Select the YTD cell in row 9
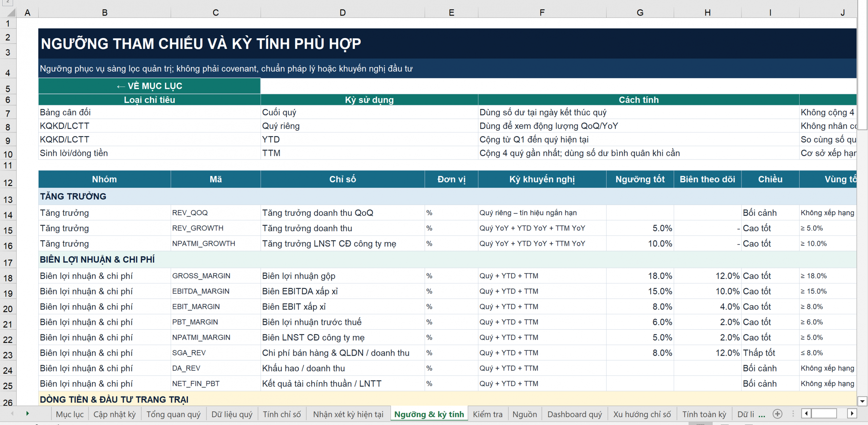The width and height of the screenshot is (868, 425). point(369,140)
